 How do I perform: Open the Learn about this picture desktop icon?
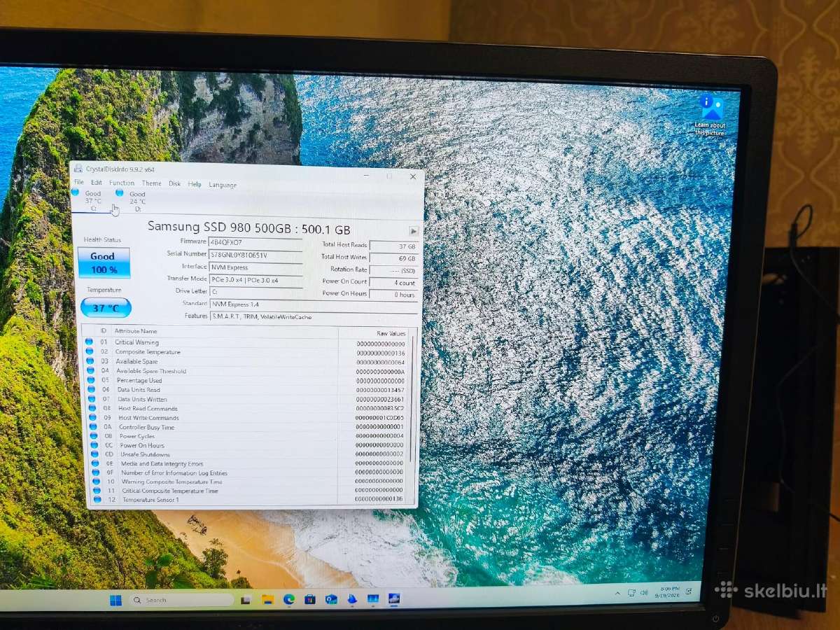710,115
